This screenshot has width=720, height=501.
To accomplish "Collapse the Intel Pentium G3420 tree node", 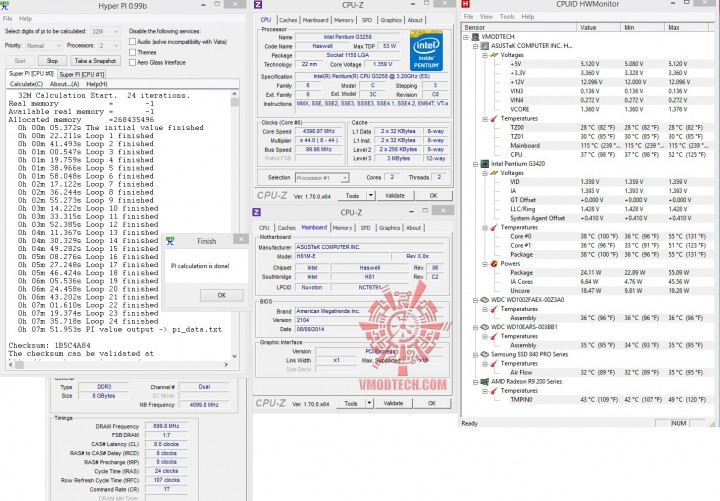I will tap(475, 164).
